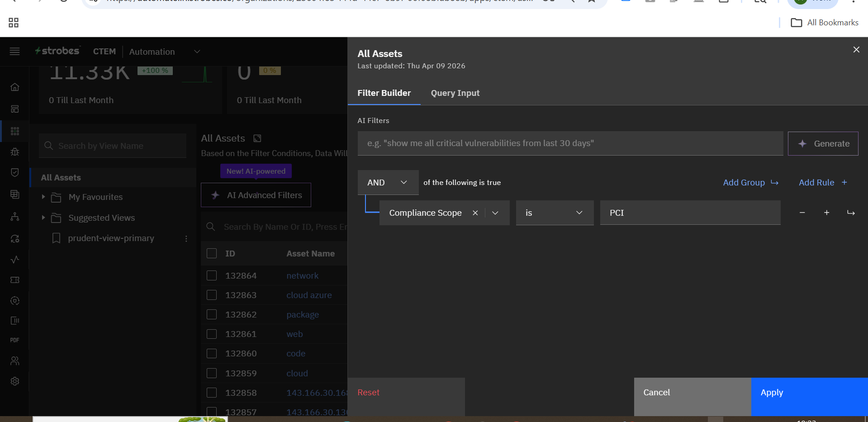This screenshot has height=422, width=868.
Task: Expand the My Favourites folder
Action: click(x=43, y=197)
